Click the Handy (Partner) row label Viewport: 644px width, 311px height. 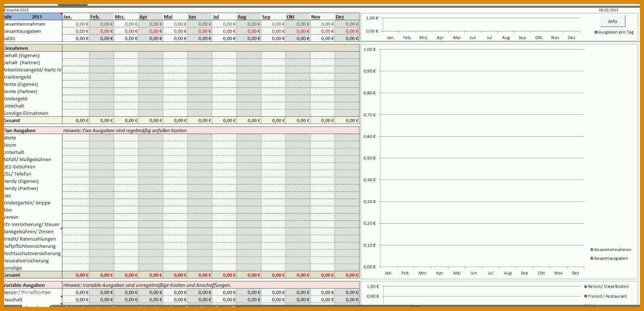coord(21,189)
